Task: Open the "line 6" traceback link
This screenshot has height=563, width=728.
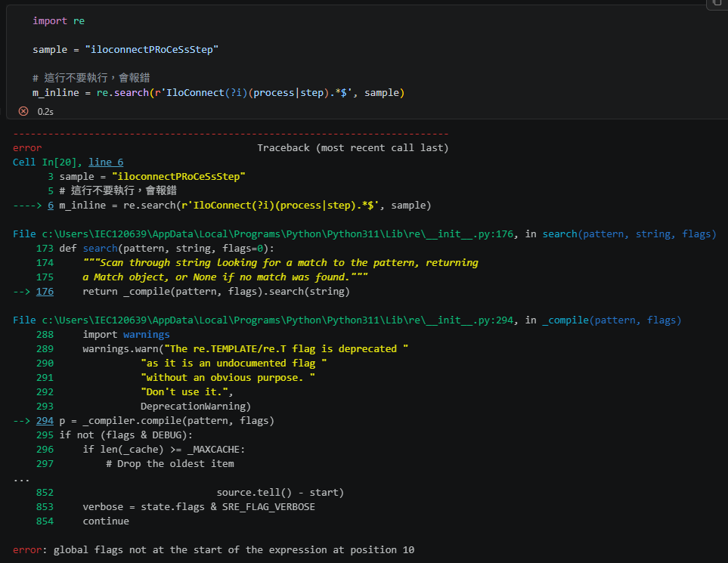Action: (x=105, y=162)
